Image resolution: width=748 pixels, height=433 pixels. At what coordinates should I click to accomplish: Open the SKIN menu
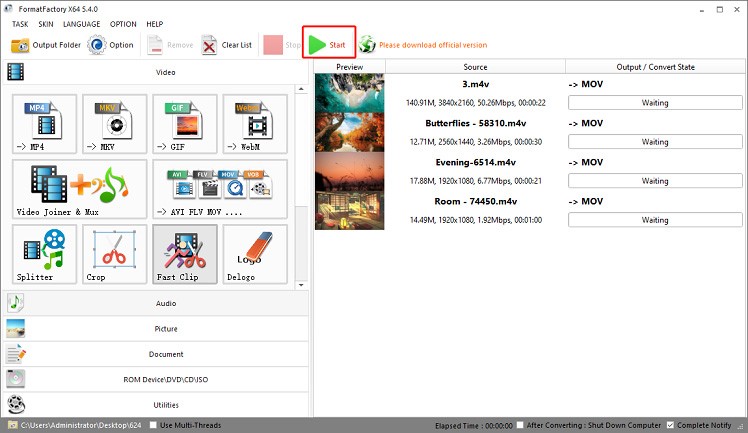pyautogui.click(x=46, y=24)
